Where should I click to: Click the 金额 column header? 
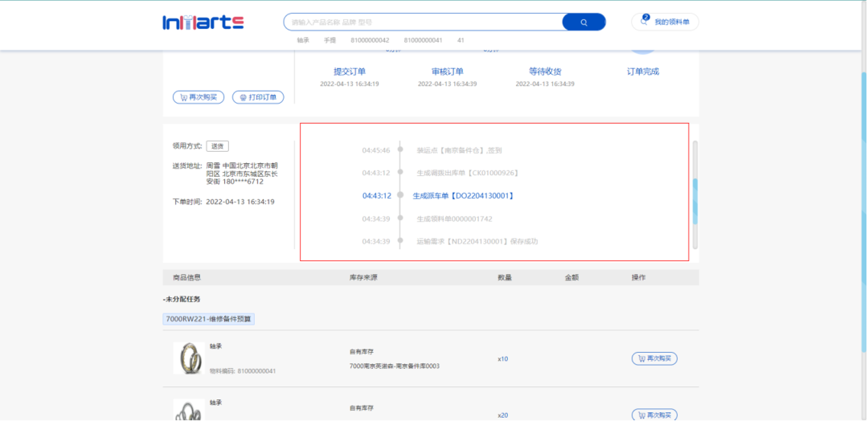(x=572, y=278)
